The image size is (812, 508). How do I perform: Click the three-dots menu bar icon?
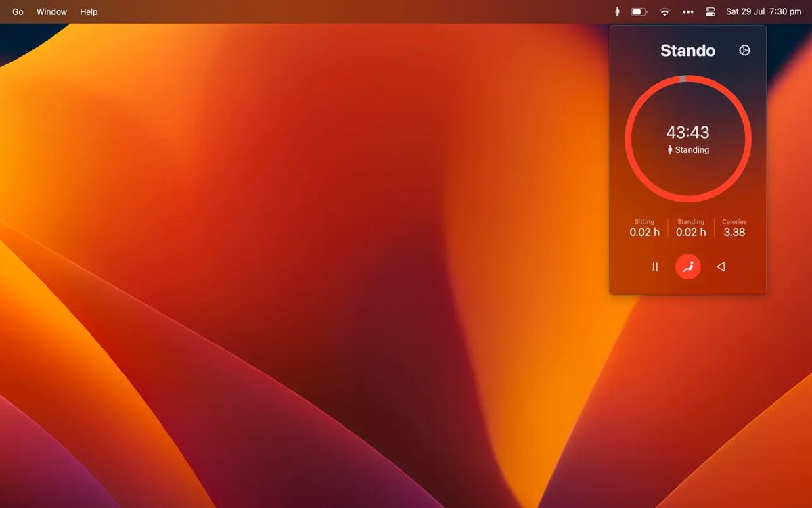[x=688, y=11]
